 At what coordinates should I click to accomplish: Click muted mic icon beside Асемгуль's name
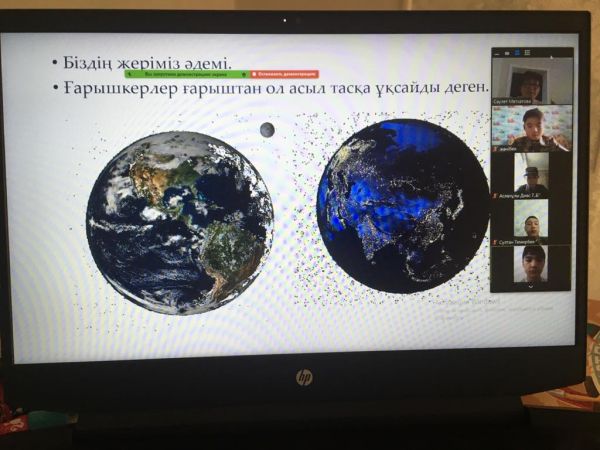[x=495, y=196]
